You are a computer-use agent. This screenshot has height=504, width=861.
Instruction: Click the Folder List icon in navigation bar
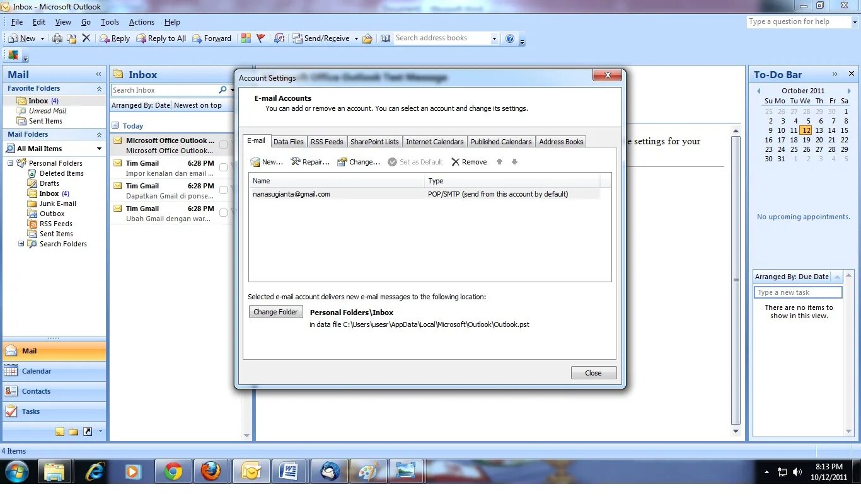[74, 432]
